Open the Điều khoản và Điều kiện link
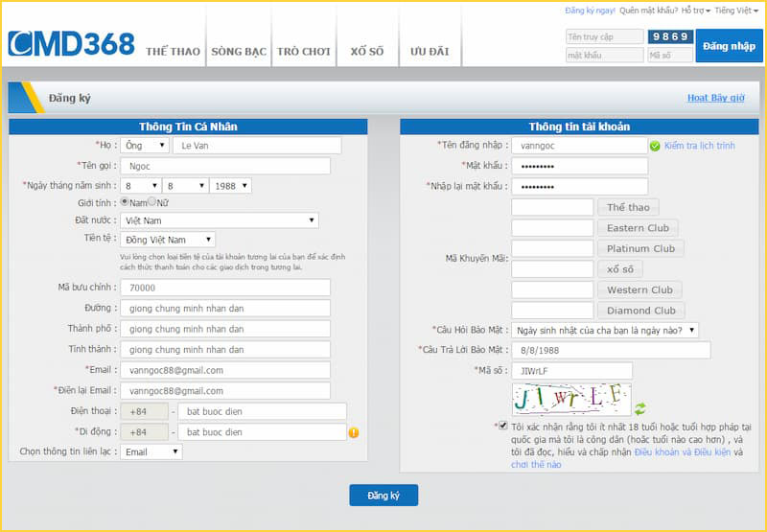Viewport: 767px width, 532px height. pyautogui.click(x=682, y=451)
